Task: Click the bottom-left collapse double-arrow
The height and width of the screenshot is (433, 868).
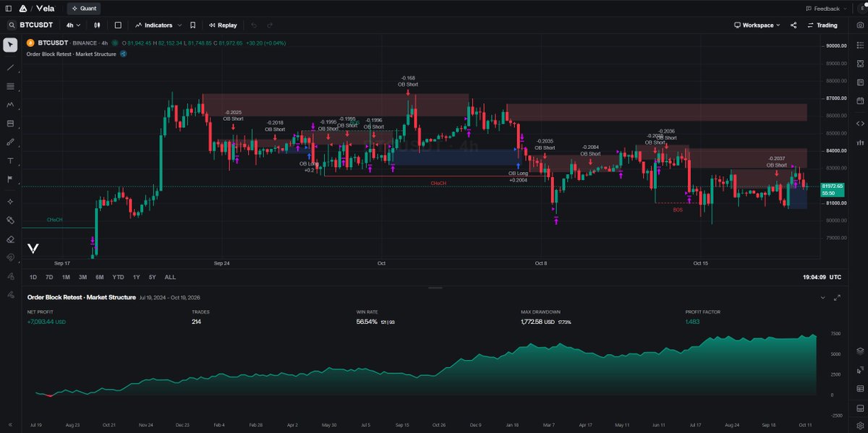Action: (10, 425)
